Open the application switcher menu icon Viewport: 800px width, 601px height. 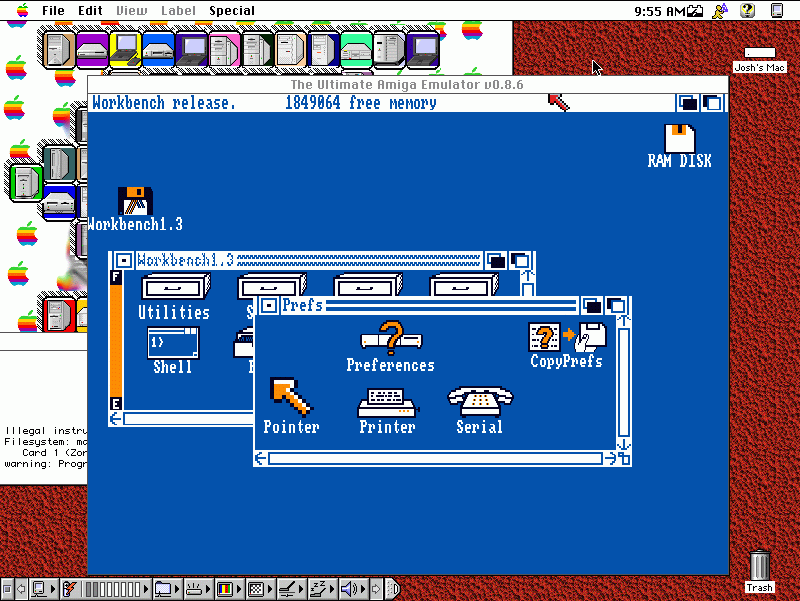777,10
